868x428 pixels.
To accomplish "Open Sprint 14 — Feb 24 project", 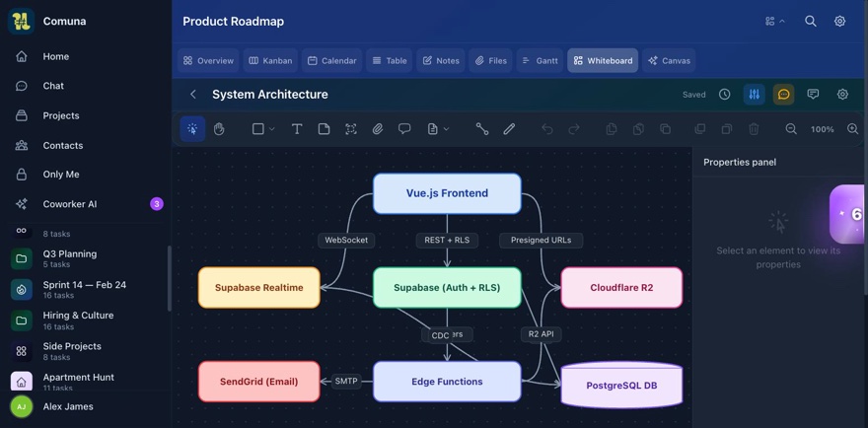I will pos(86,290).
